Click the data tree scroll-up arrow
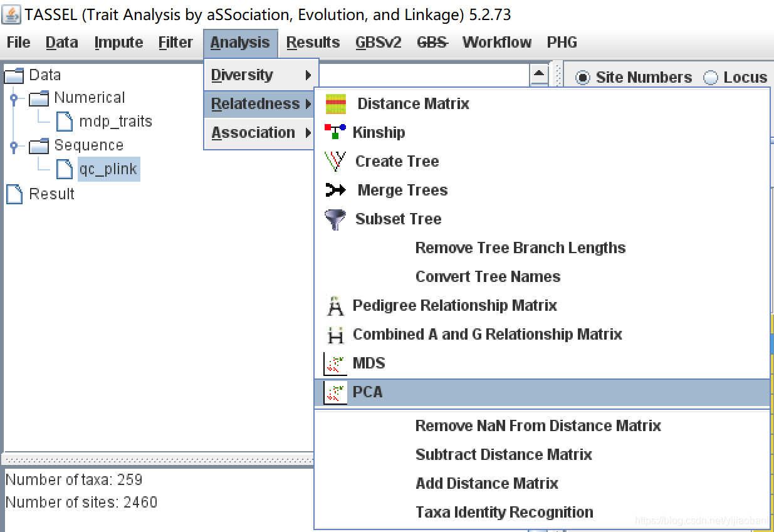The image size is (774, 532). tap(539, 75)
